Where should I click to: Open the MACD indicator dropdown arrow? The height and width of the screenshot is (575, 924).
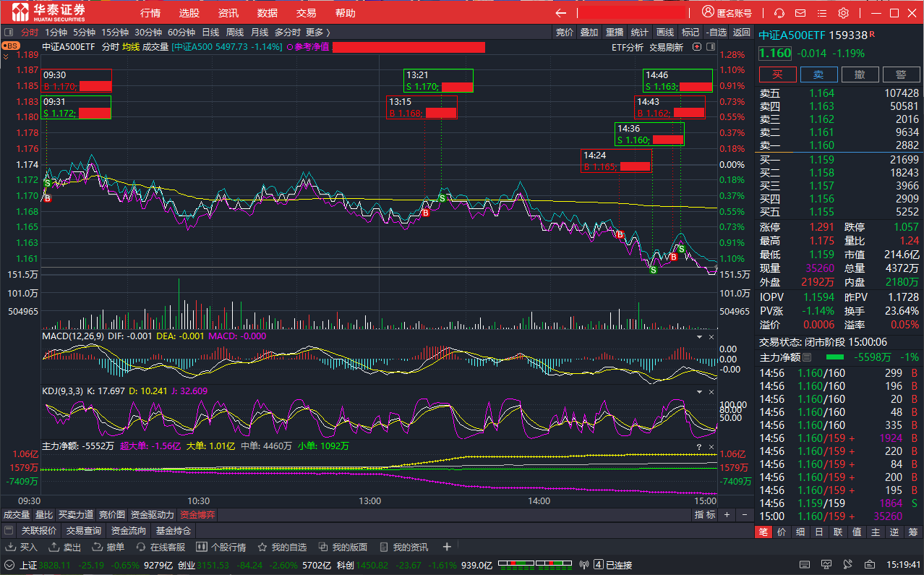[699, 336]
